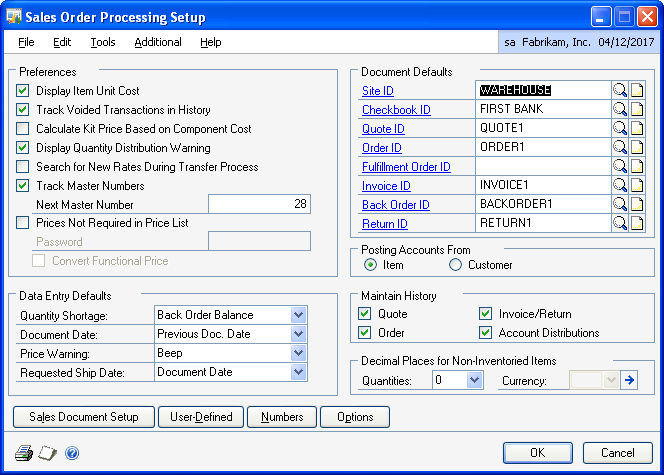
Task: Click the Numbers button
Action: pyautogui.click(x=282, y=417)
